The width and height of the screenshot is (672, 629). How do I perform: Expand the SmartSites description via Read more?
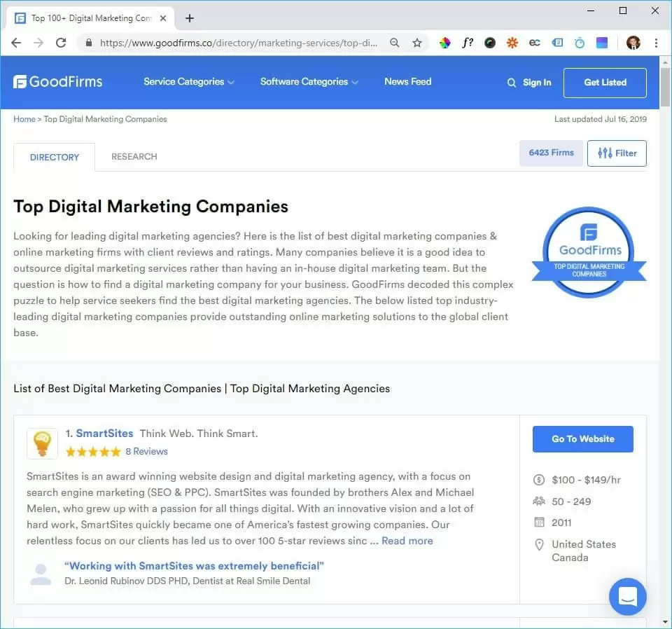(x=407, y=541)
